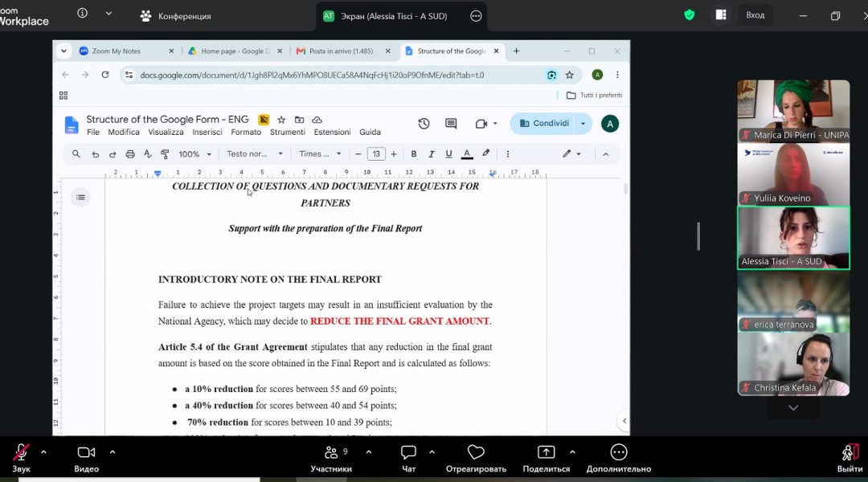The height and width of the screenshot is (482, 868).
Task: Switch to the Posta in arrivo Gmail tab
Action: [x=342, y=51]
